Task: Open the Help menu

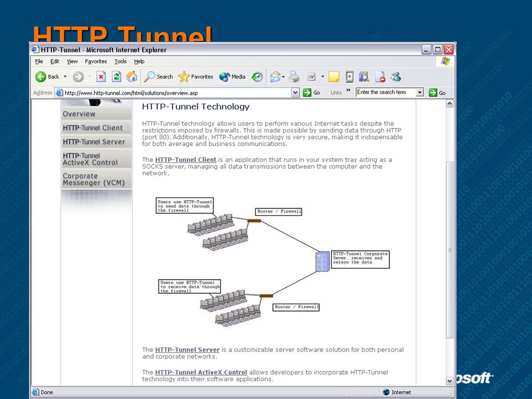Action: [139, 62]
